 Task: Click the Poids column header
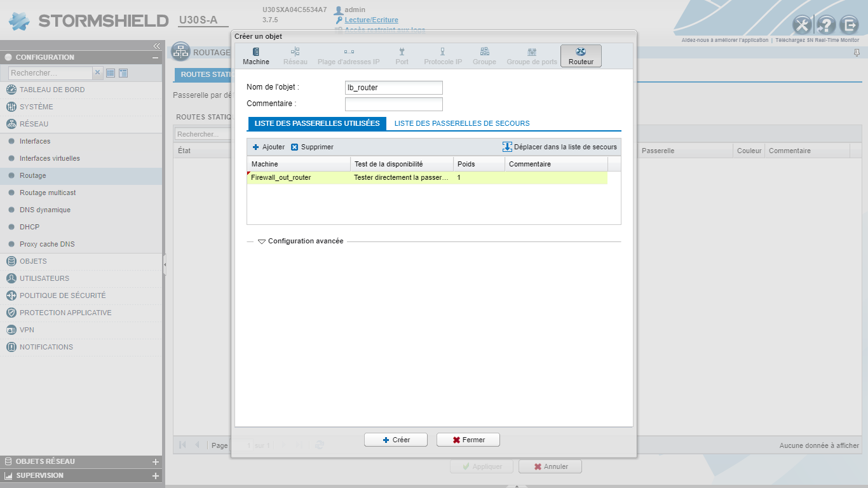(x=479, y=164)
